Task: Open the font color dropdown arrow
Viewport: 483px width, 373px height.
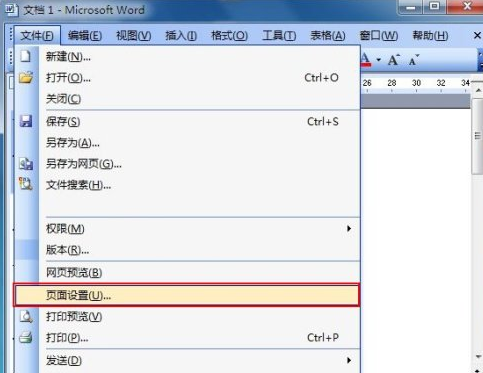Action: (x=379, y=60)
